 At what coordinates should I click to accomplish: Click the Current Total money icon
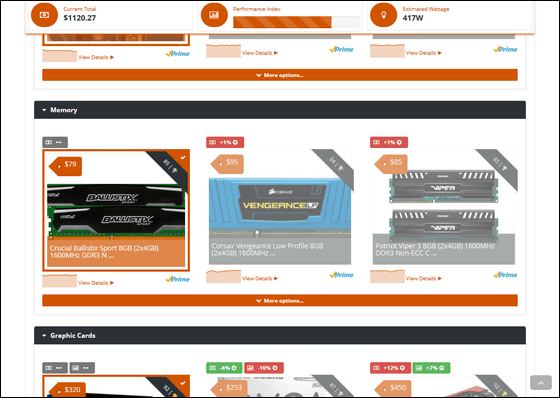pyautogui.click(x=44, y=15)
